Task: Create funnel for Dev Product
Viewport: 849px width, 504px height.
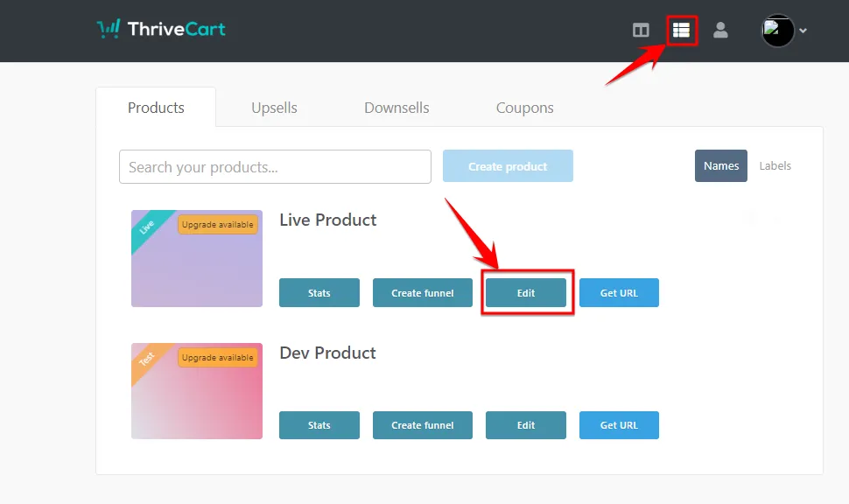Action: click(423, 425)
